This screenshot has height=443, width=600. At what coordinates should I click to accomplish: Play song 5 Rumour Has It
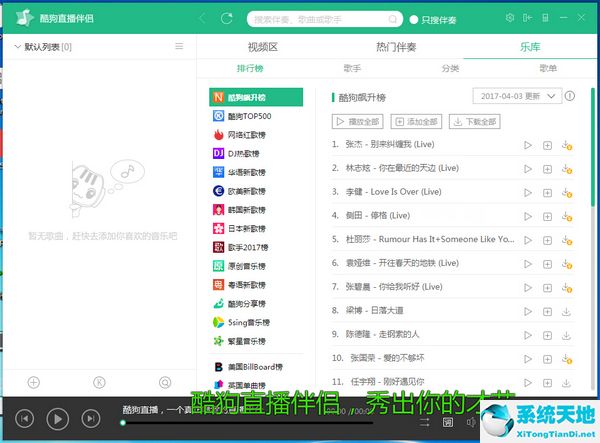(528, 240)
